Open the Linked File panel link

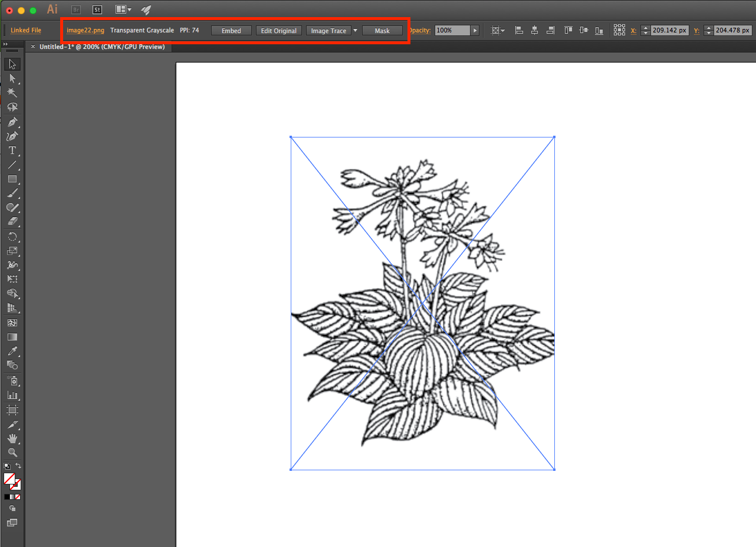point(26,30)
